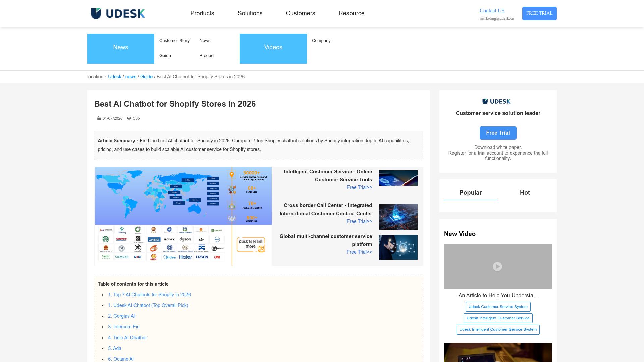This screenshot has height=362, width=644.
Task: Click the blue News category tile
Action: click(x=121, y=49)
